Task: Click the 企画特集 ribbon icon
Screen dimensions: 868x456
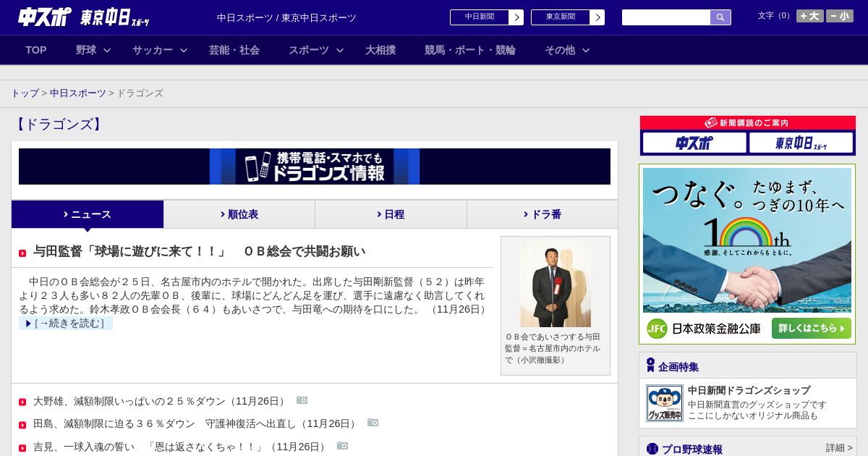Action: [650, 365]
